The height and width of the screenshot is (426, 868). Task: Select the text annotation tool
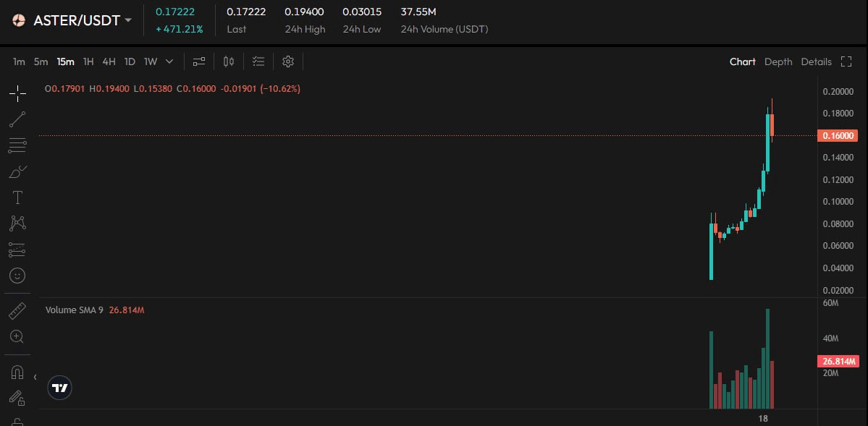(x=17, y=197)
